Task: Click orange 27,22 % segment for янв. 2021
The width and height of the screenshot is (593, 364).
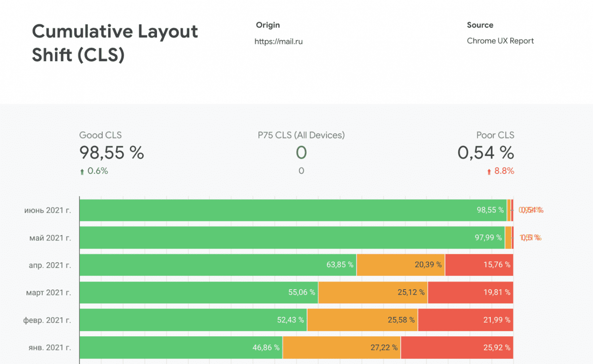Action: [x=341, y=348]
